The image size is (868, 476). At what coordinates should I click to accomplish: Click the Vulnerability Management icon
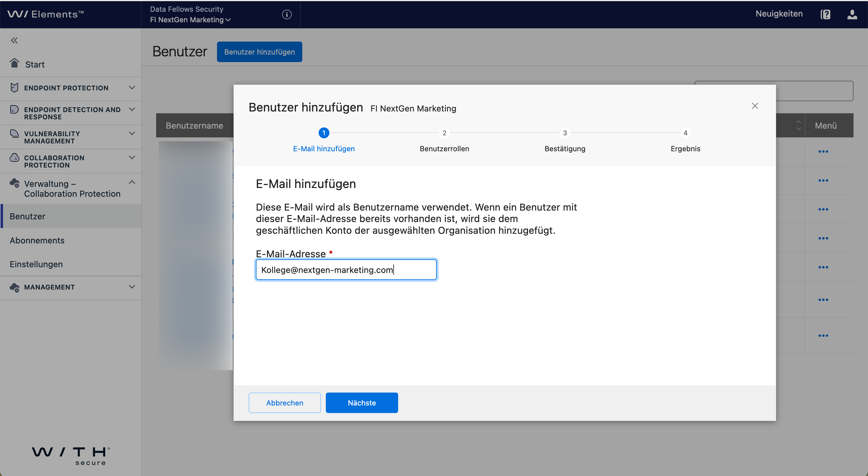pos(14,134)
